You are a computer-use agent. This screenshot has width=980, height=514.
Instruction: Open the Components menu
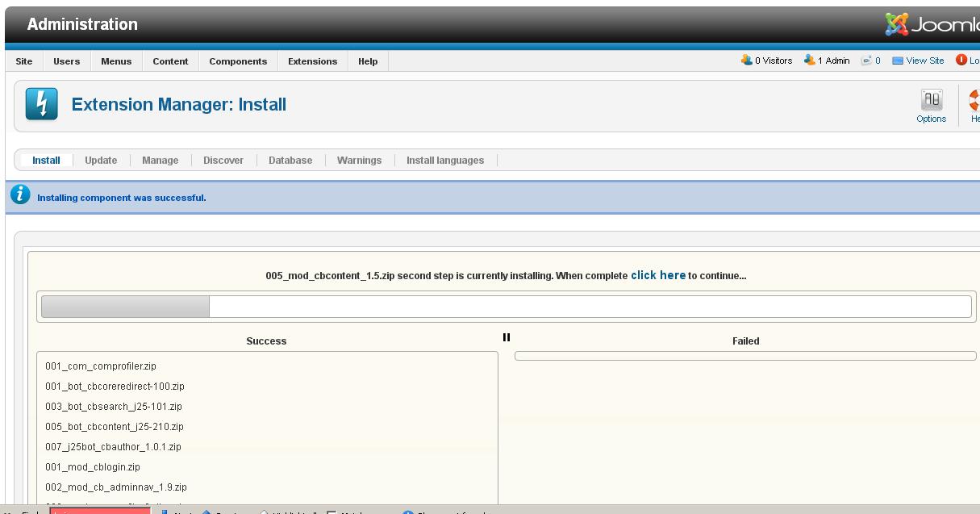238,61
